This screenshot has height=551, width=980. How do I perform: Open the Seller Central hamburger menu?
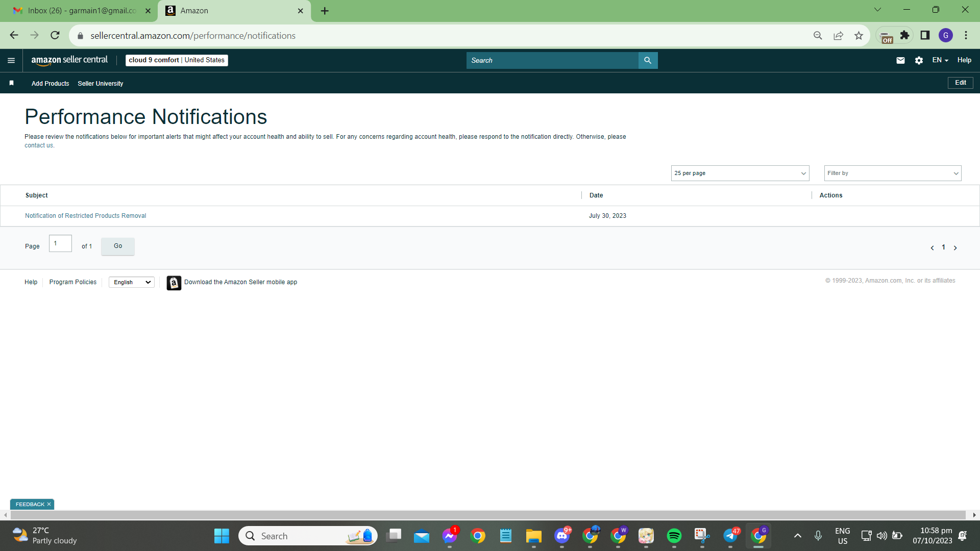pyautogui.click(x=11, y=60)
